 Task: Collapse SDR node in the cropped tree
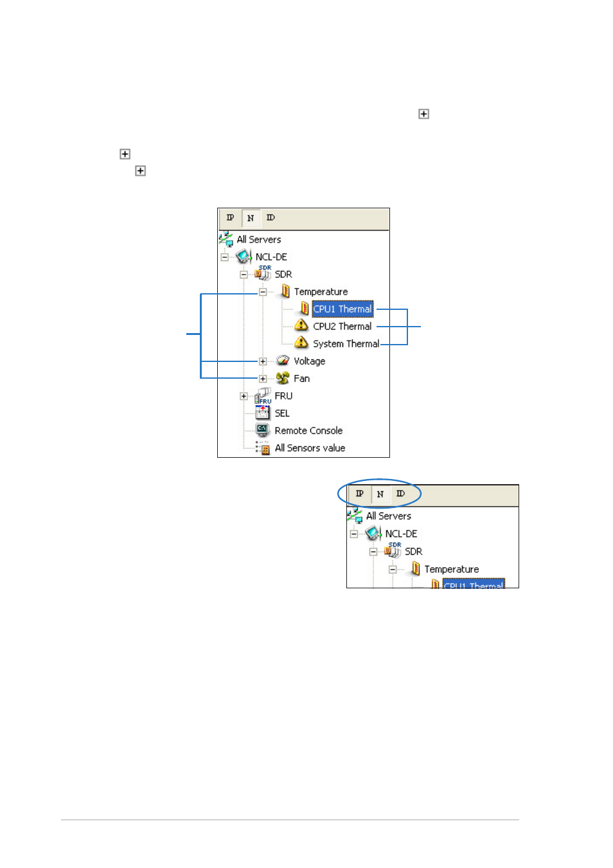[x=373, y=552]
